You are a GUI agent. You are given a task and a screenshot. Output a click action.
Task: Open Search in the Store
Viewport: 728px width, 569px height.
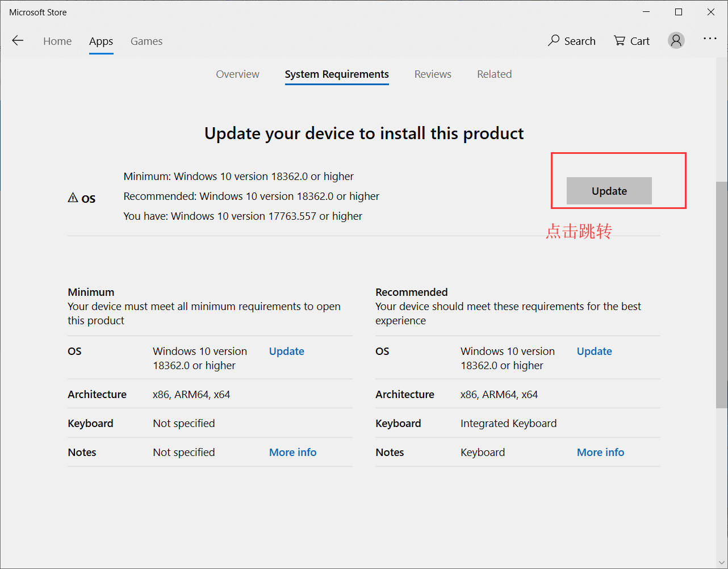click(x=571, y=40)
